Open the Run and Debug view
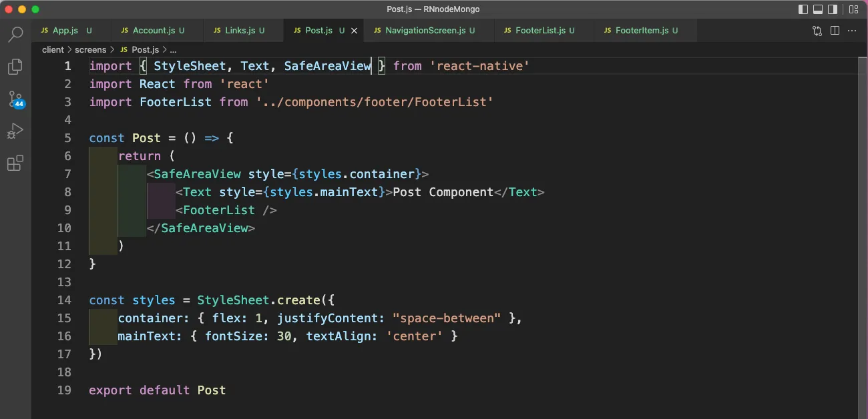 click(x=15, y=131)
